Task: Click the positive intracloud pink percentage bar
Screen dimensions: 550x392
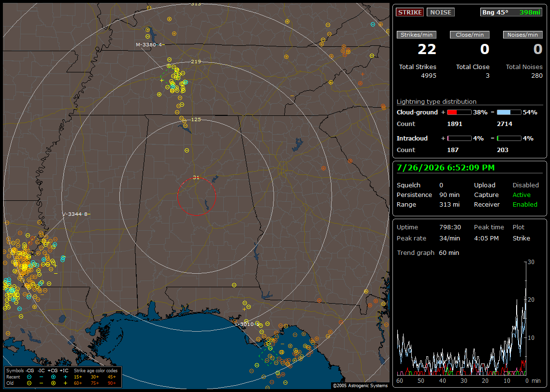Action: [x=459, y=139]
